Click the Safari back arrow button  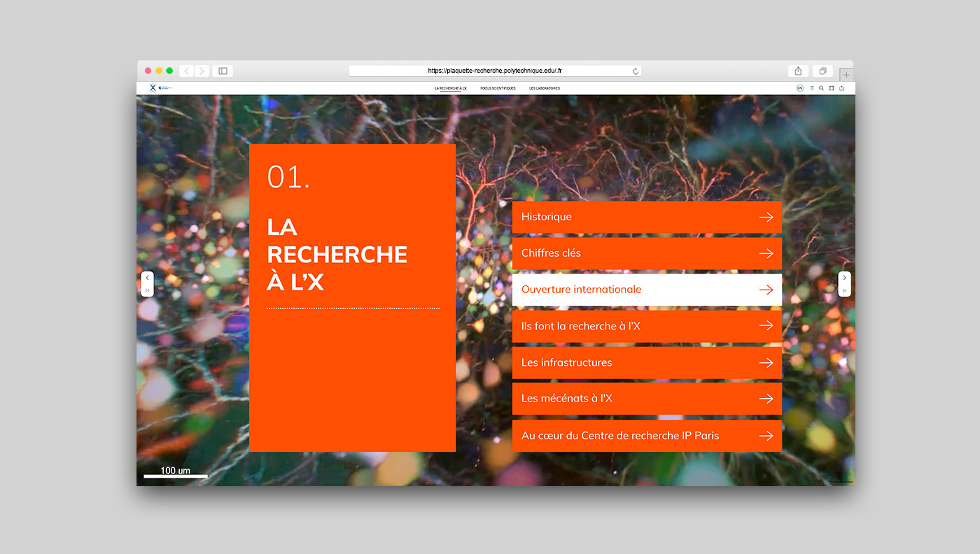[x=187, y=71]
